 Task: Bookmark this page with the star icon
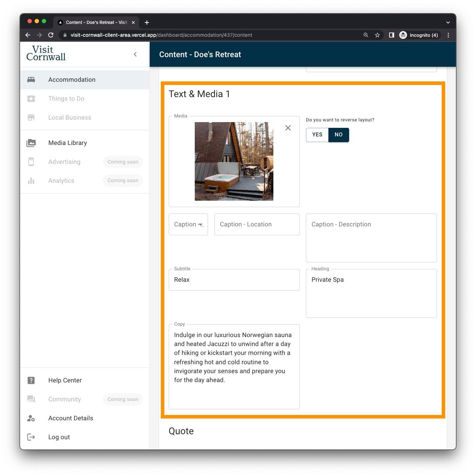tap(377, 35)
